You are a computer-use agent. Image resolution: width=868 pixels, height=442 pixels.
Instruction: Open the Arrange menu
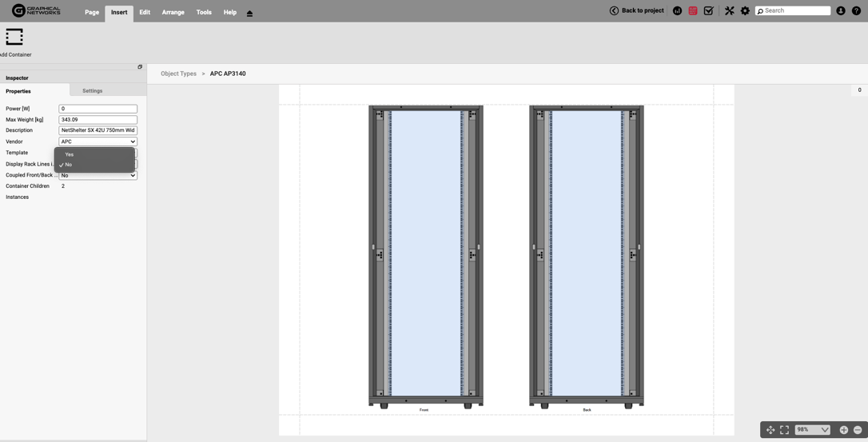173,12
